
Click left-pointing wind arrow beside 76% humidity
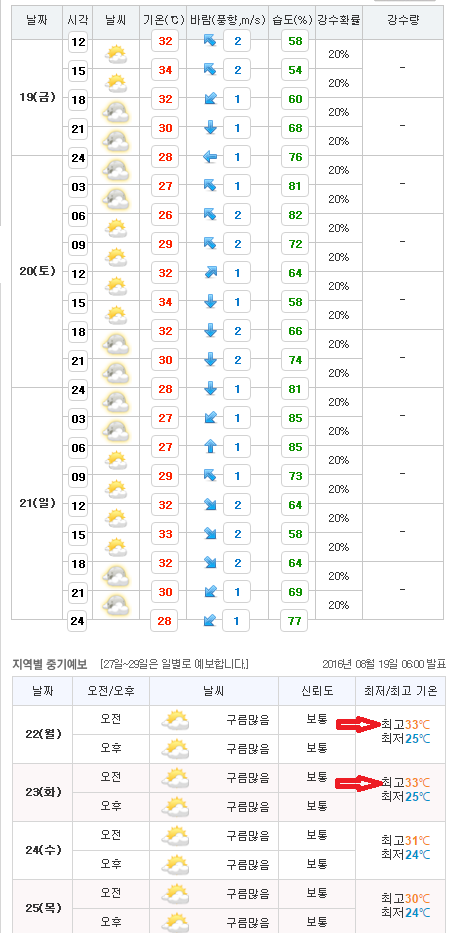210,157
